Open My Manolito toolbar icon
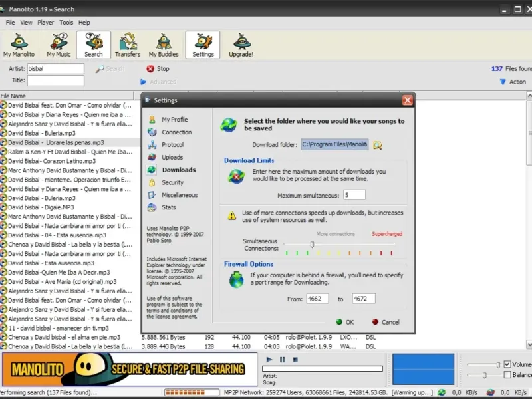Viewport: 532px width, 399px height. [x=19, y=45]
